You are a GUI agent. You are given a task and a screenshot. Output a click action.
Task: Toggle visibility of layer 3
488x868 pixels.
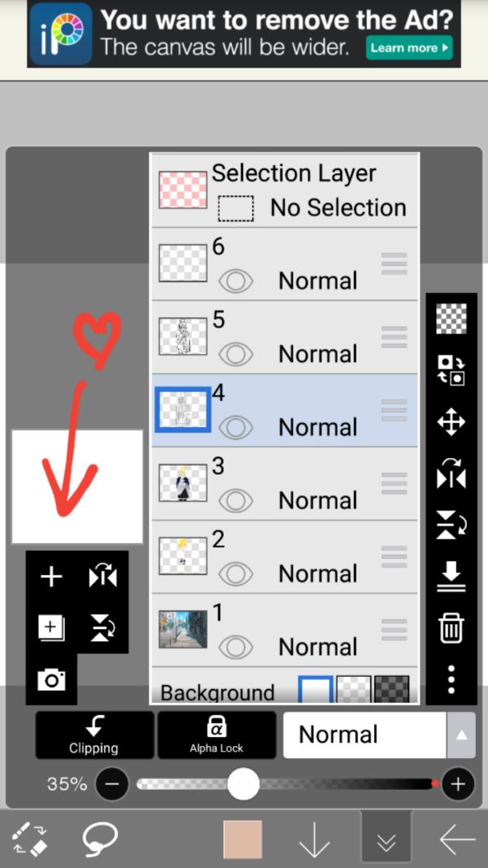[236, 501]
